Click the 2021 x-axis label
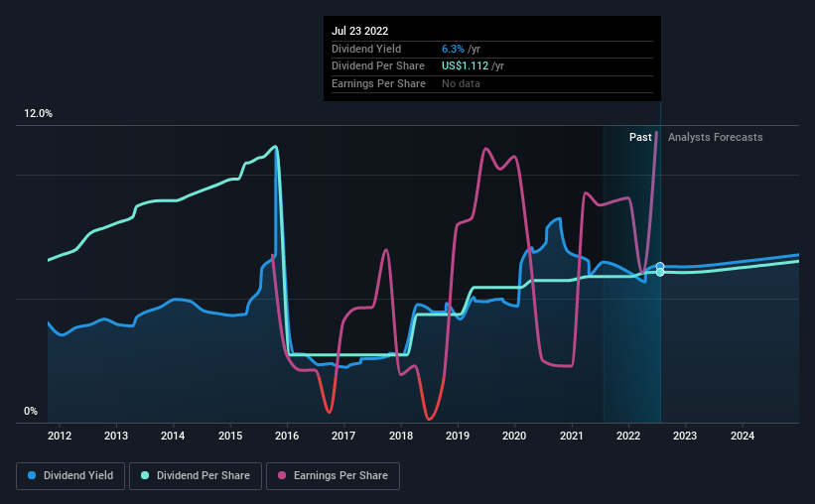Viewport: 815px width, 504px height. pos(572,436)
